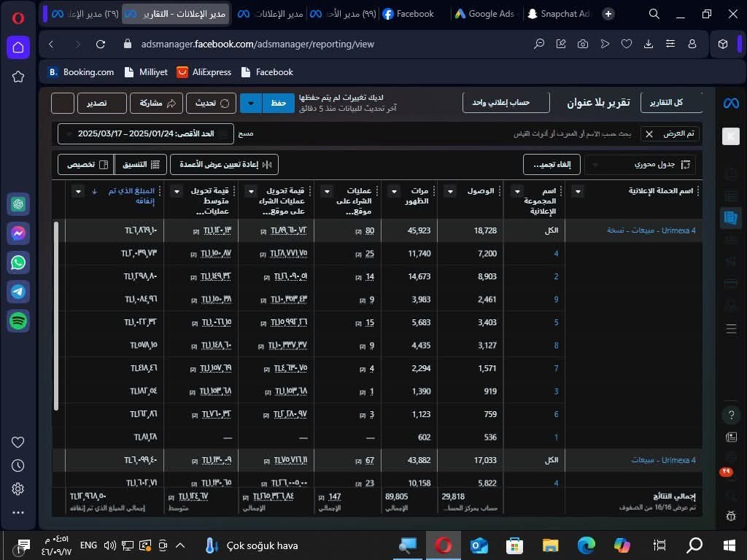Open the Booking.com bookmark
This screenshot has width=747, height=560.
[x=81, y=72]
